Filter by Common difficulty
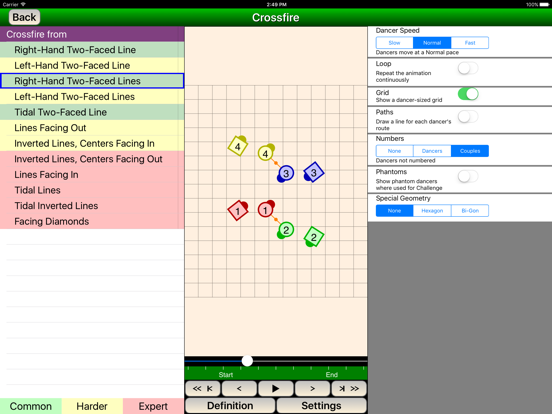The height and width of the screenshot is (414, 552). click(x=31, y=406)
